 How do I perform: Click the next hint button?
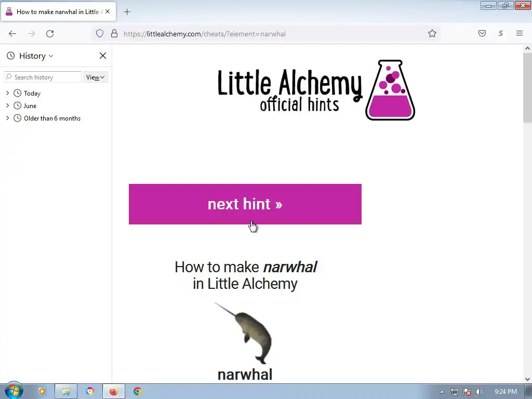[x=245, y=204]
